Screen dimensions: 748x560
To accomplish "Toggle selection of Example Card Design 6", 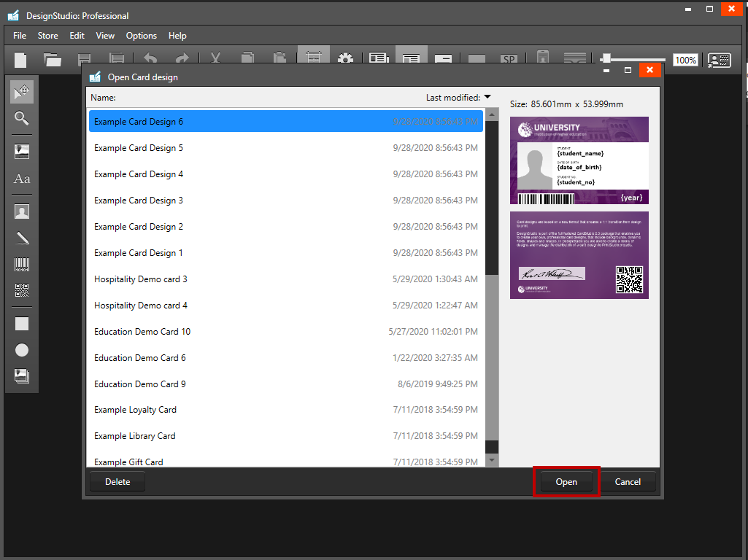I will pos(285,121).
